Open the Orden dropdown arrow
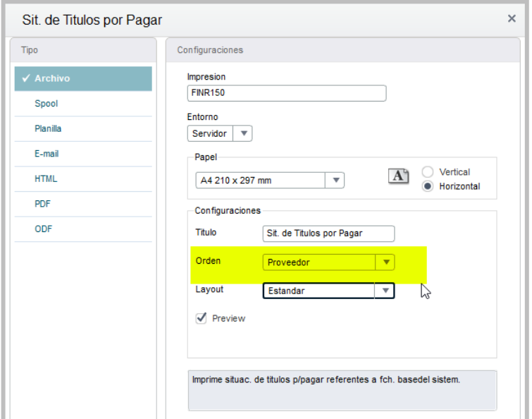 (x=385, y=262)
